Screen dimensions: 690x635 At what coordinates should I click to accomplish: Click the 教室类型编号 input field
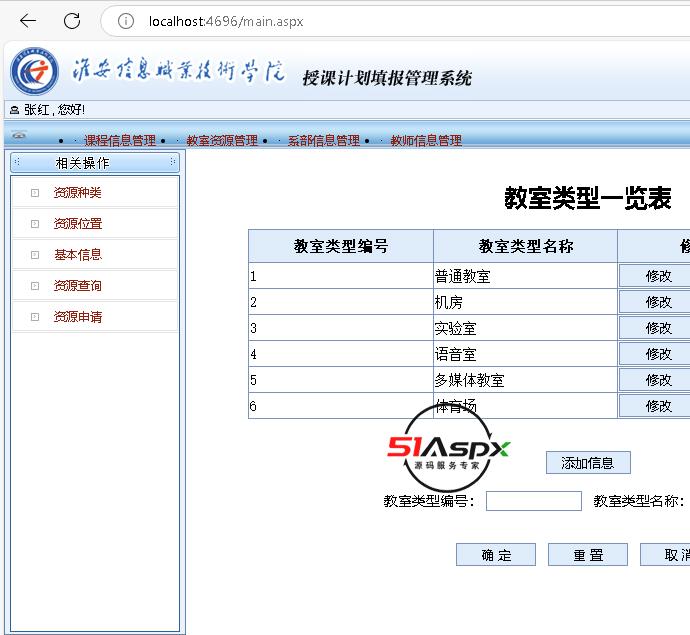tap(533, 501)
